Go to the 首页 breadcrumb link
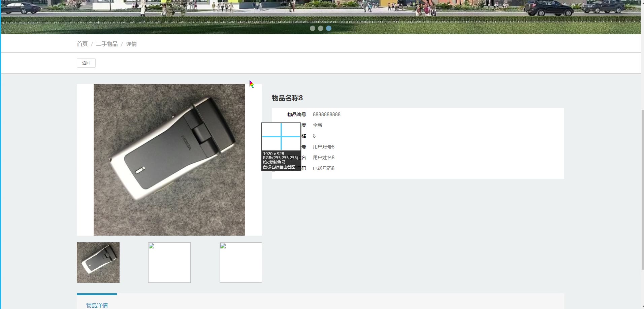Image resolution: width=644 pixels, height=309 pixels. click(x=82, y=44)
